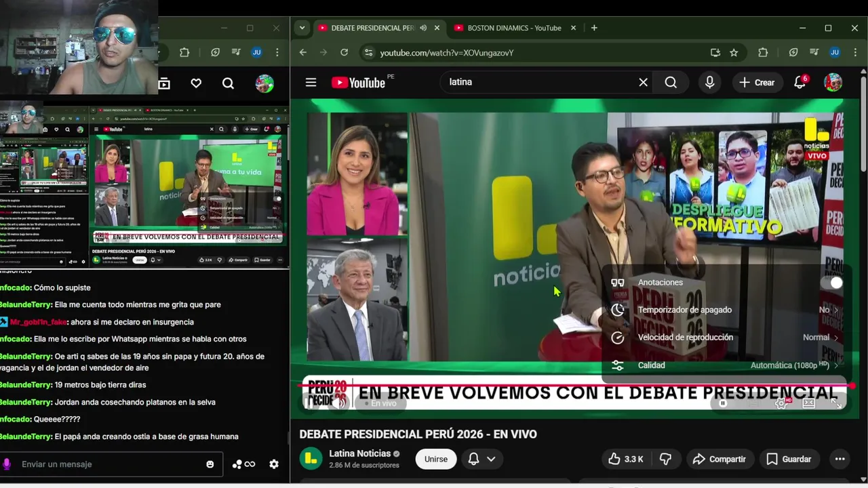868x488 pixels.
Task: Open chat settings gear in left window
Action: 274,464
